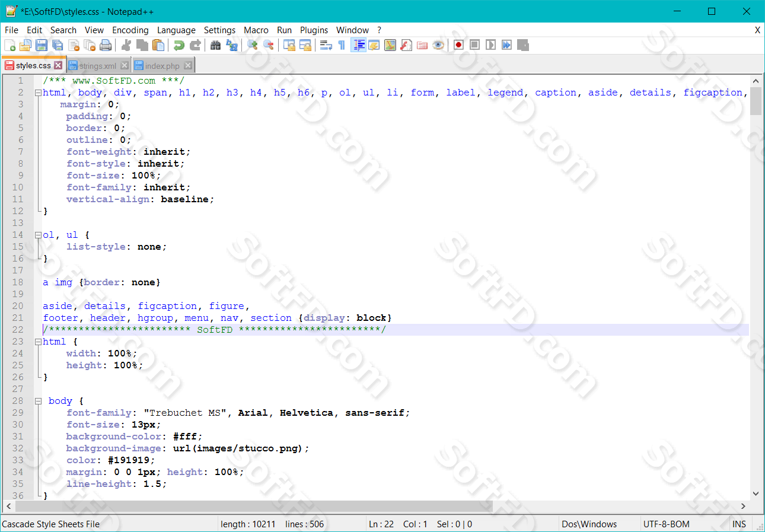Close the styles.css tab with its X
This screenshot has width=765, height=532.
coord(58,65)
